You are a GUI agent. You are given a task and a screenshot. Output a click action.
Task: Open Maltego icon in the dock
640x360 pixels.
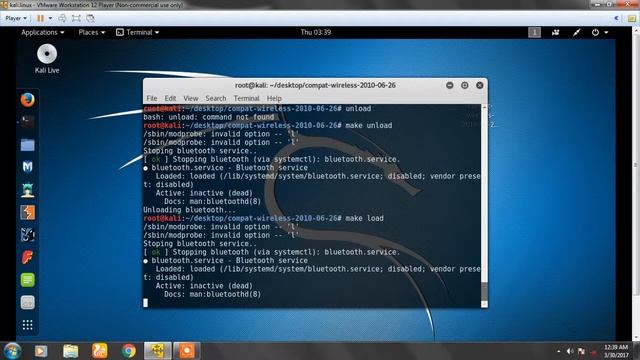click(x=27, y=235)
